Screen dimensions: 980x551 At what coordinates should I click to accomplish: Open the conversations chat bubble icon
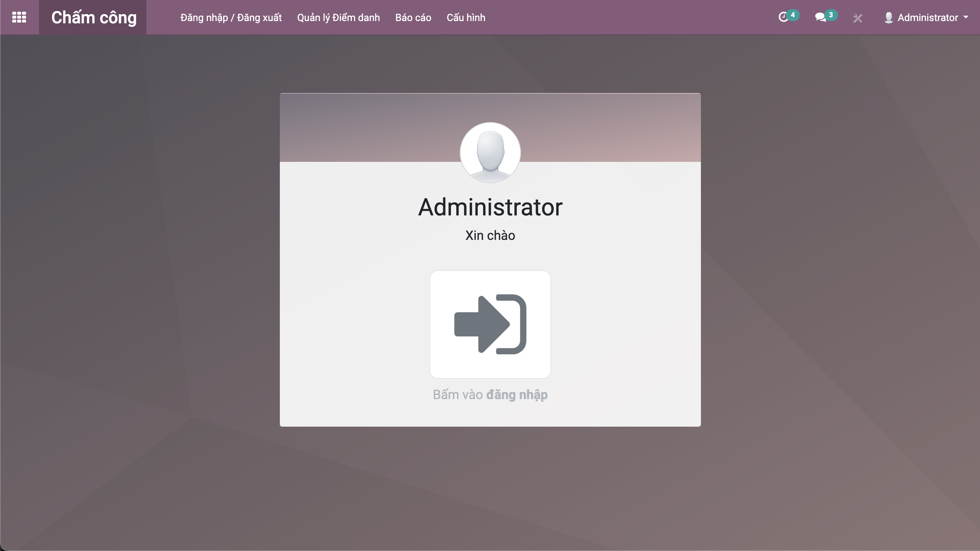click(820, 17)
